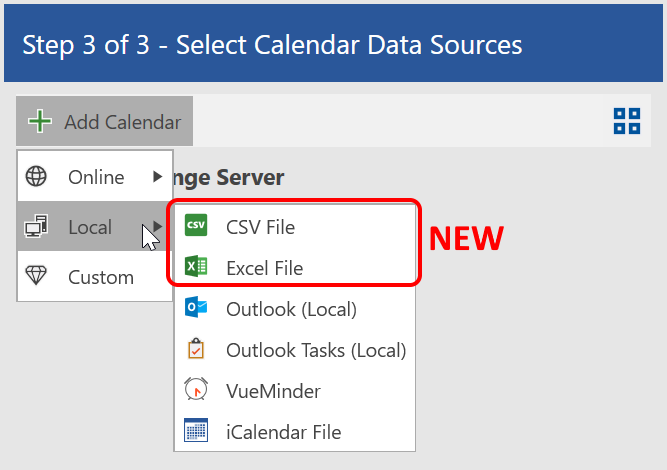
Task: Click the diamond icon beside Custom
Action: point(36,277)
